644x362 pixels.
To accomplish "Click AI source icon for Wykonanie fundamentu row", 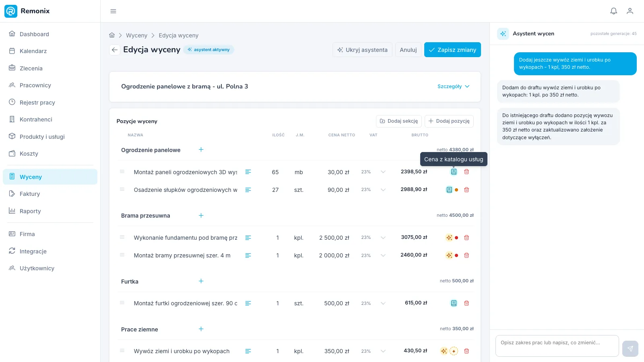I will pyautogui.click(x=449, y=238).
